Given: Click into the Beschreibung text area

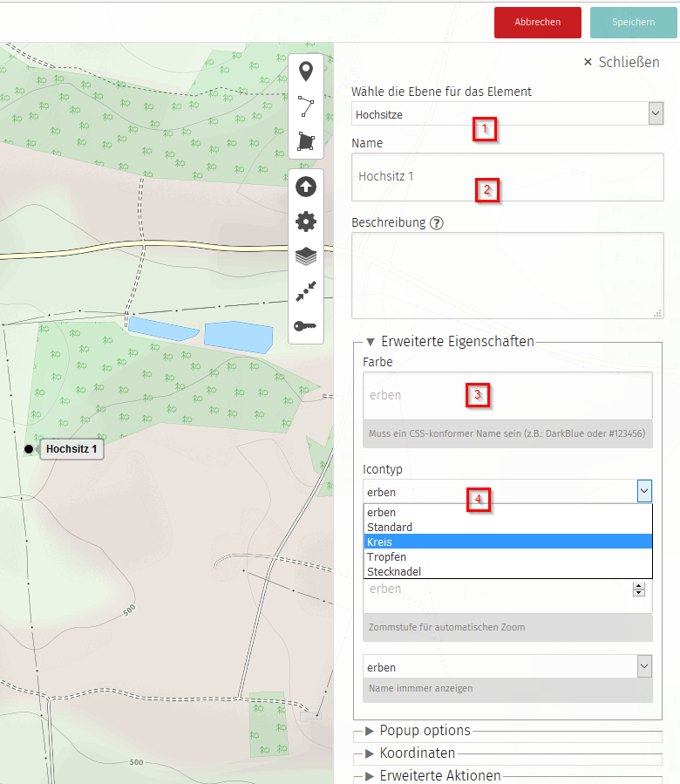Looking at the screenshot, I should [x=507, y=276].
